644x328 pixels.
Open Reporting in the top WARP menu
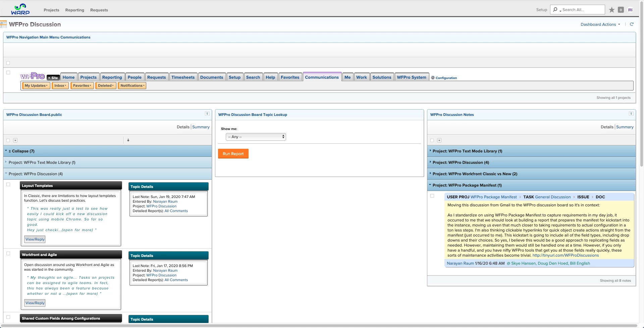[x=74, y=10]
